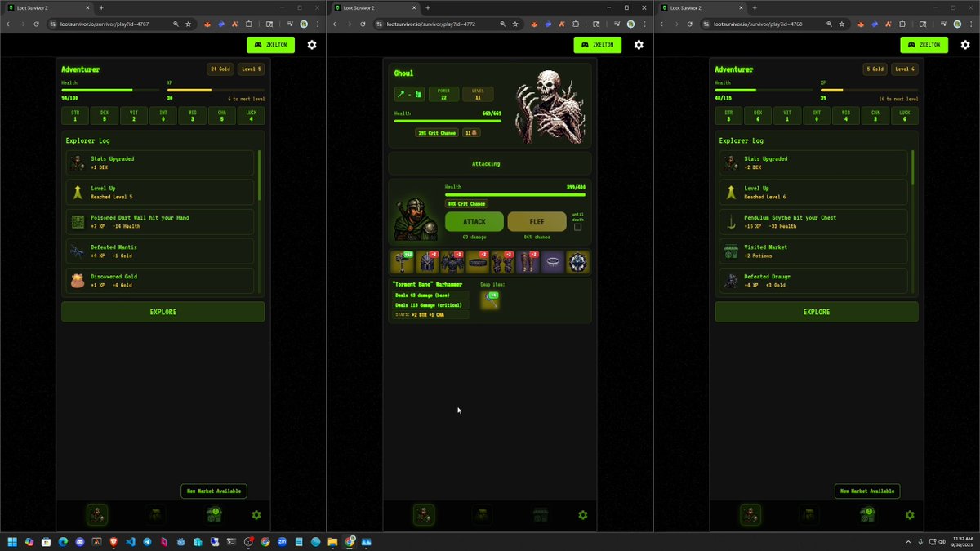Select the gloves item in equipment bar
The image size is (980, 551).
pyautogui.click(x=503, y=262)
